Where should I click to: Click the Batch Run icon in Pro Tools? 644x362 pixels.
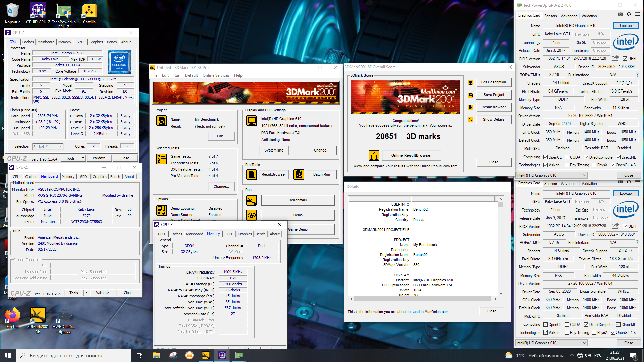click(x=299, y=174)
